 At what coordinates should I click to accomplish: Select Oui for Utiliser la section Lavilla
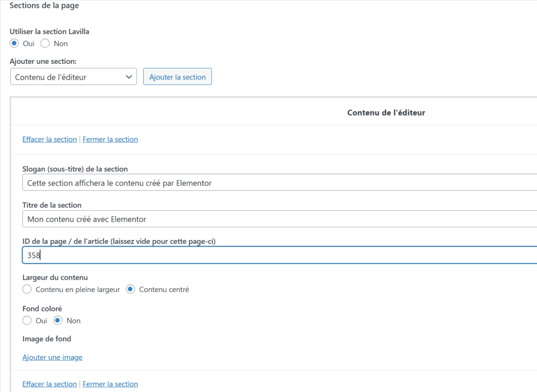click(14, 43)
